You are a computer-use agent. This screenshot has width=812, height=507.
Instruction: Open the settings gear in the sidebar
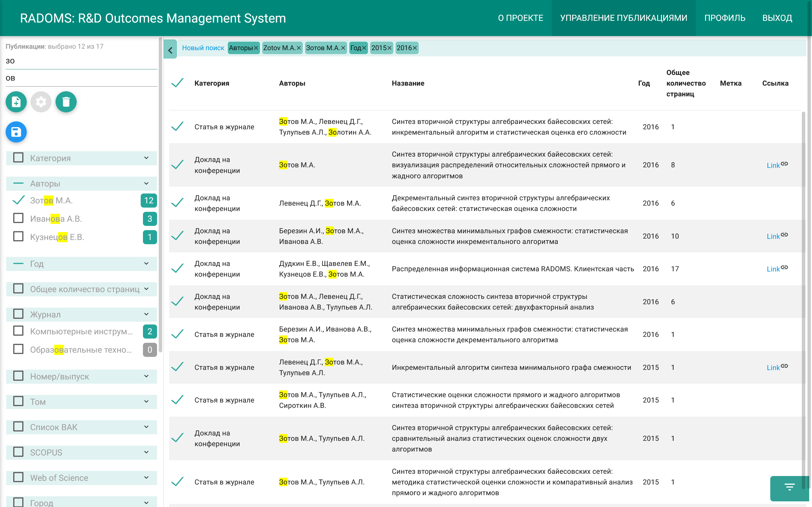click(x=41, y=102)
